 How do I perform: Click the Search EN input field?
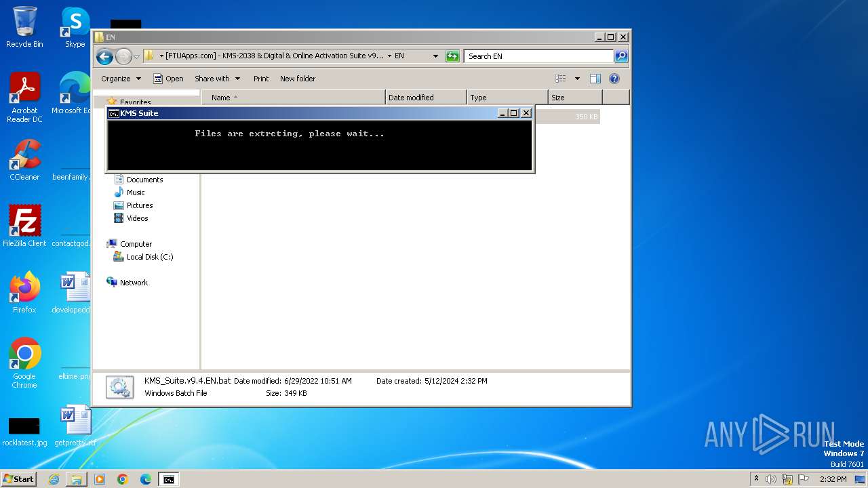[539, 56]
